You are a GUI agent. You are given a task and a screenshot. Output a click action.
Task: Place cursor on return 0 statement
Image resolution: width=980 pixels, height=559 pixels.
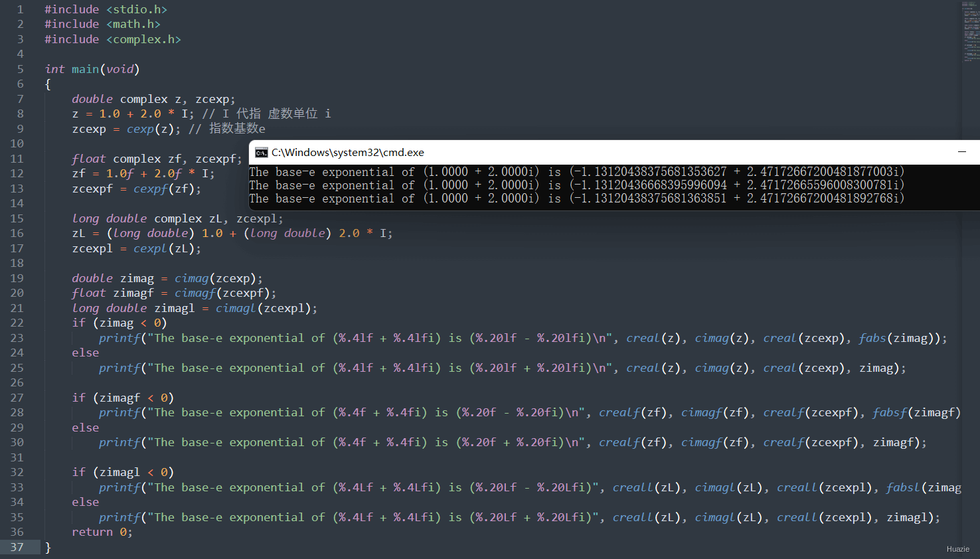(x=102, y=532)
